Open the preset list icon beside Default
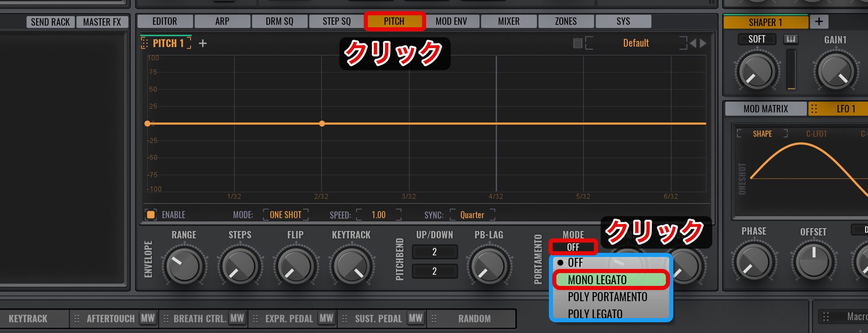Image resolution: width=868 pixels, height=333 pixels. [578, 43]
